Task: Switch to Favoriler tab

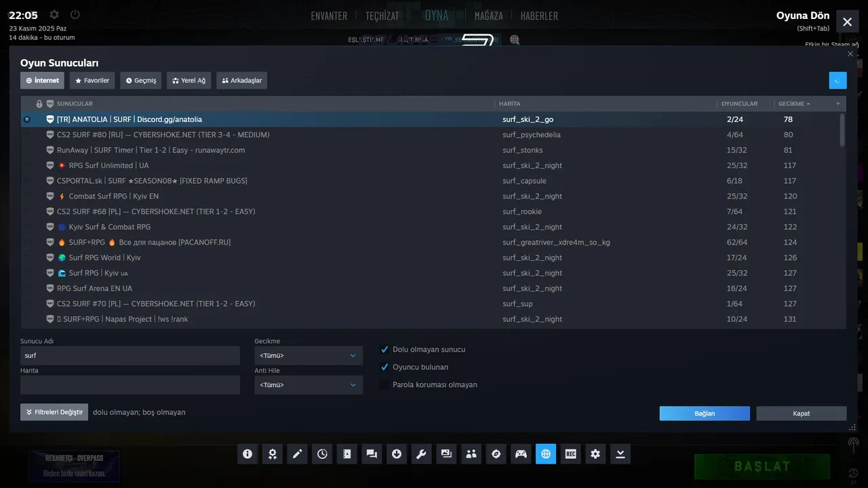Action: tap(92, 81)
